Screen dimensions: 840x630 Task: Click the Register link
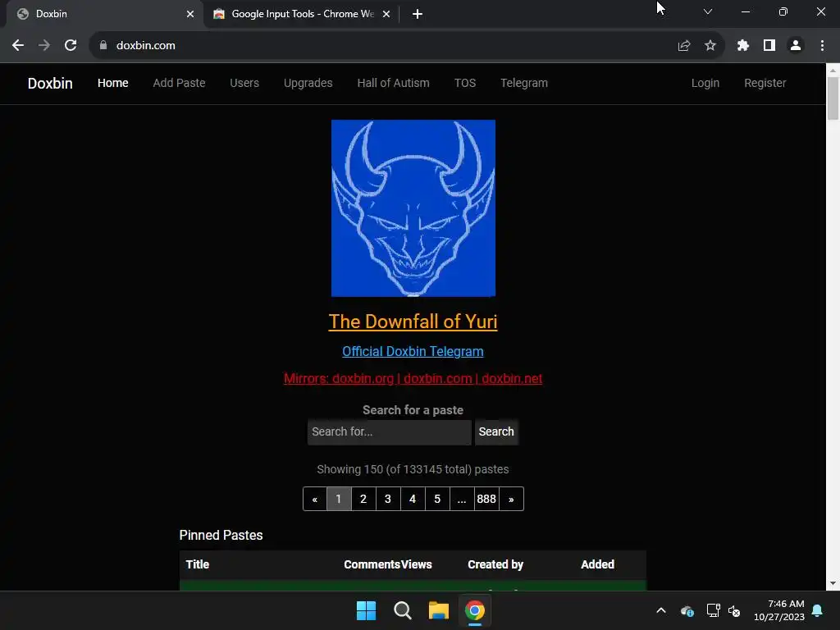(x=765, y=83)
